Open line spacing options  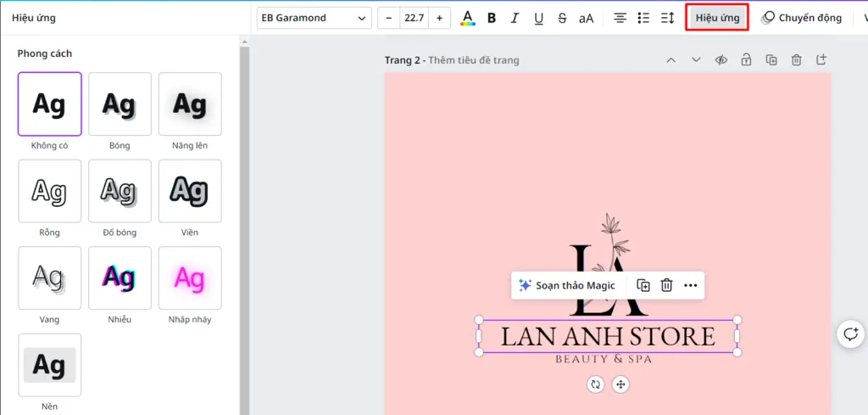(x=668, y=18)
